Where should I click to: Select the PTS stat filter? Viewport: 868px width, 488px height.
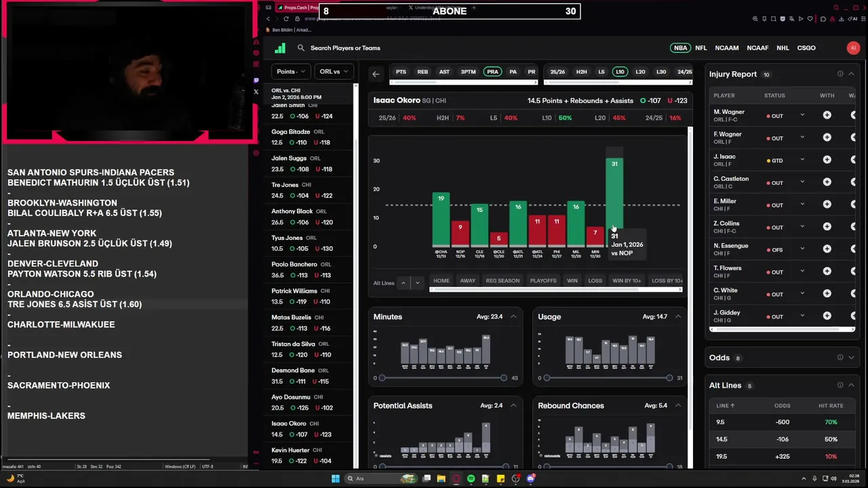tap(401, 72)
